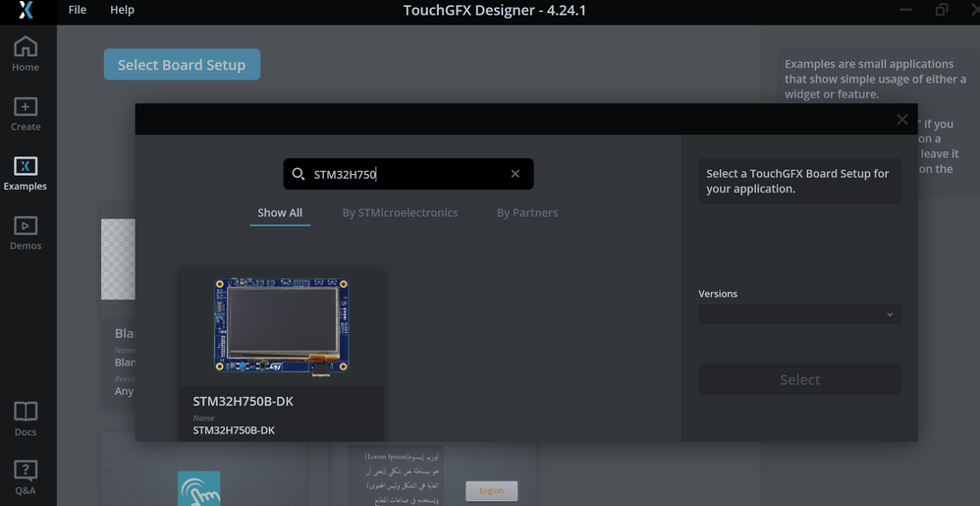The image size is (980, 506).
Task: Click the STM32H750 search input field
Action: click(408, 174)
